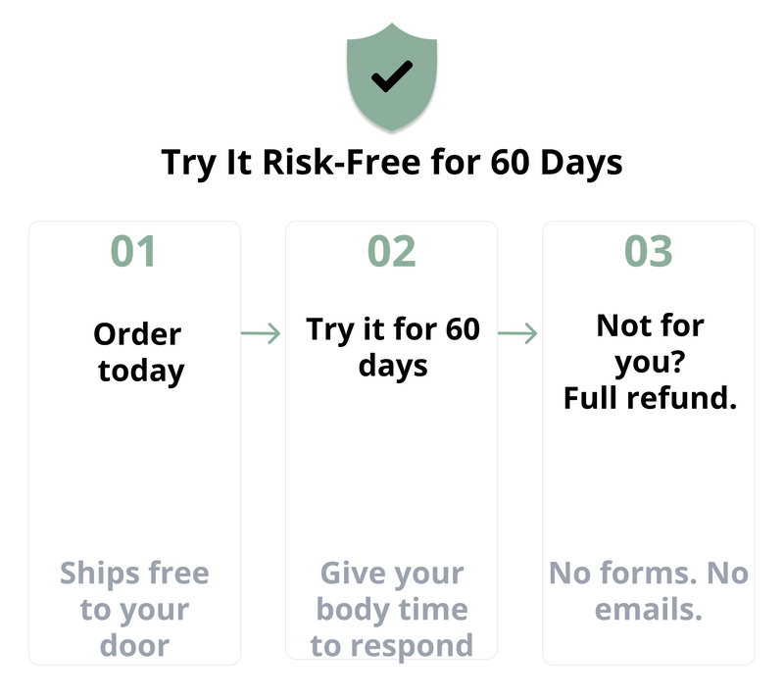
Task: Click the word emails. in step three
Action: pyautogui.click(x=649, y=610)
